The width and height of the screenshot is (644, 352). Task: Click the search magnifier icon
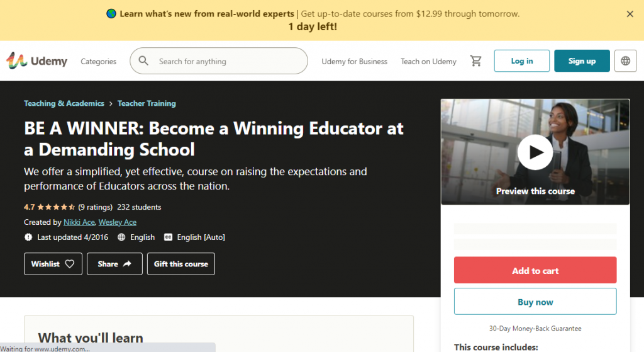(144, 61)
